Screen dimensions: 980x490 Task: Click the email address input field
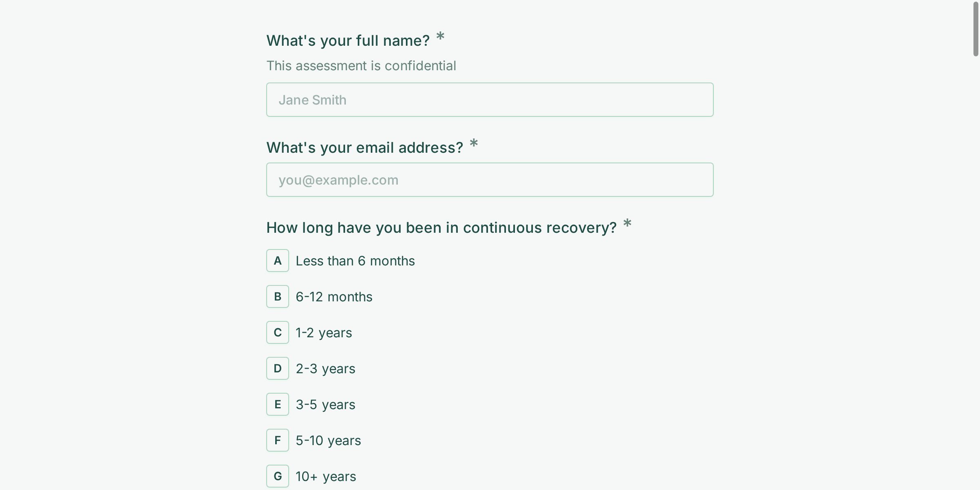pyautogui.click(x=490, y=180)
